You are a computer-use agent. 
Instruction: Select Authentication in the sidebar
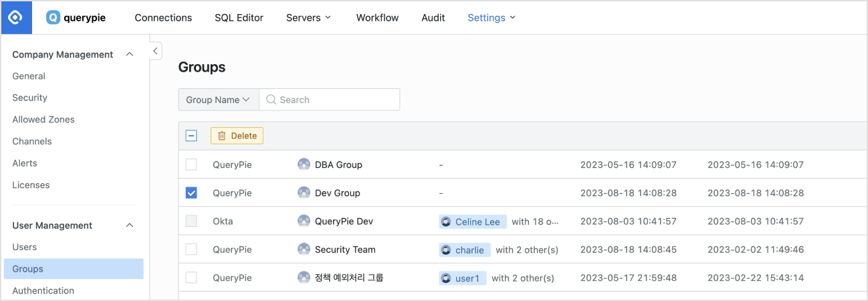[x=43, y=291]
